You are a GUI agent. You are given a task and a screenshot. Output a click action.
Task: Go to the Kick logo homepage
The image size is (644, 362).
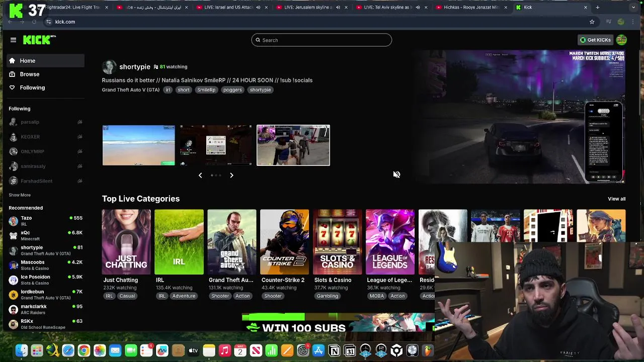[x=39, y=40]
